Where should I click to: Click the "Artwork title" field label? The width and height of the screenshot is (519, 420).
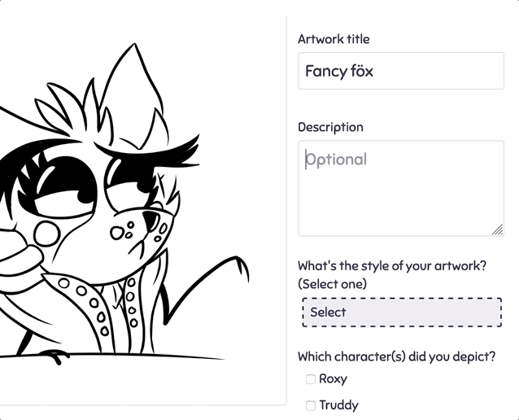tap(334, 39)
